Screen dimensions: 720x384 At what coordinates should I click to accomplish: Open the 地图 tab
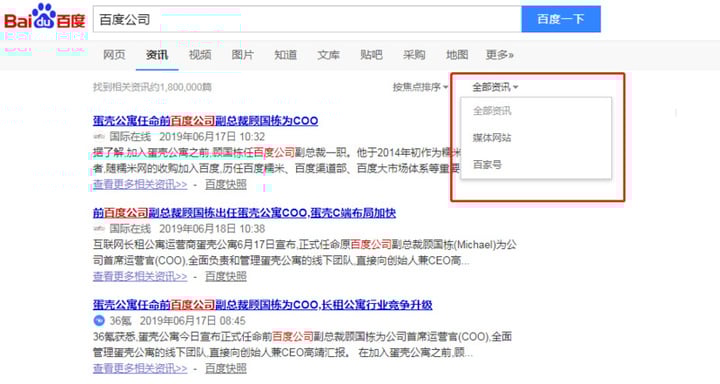457,55
